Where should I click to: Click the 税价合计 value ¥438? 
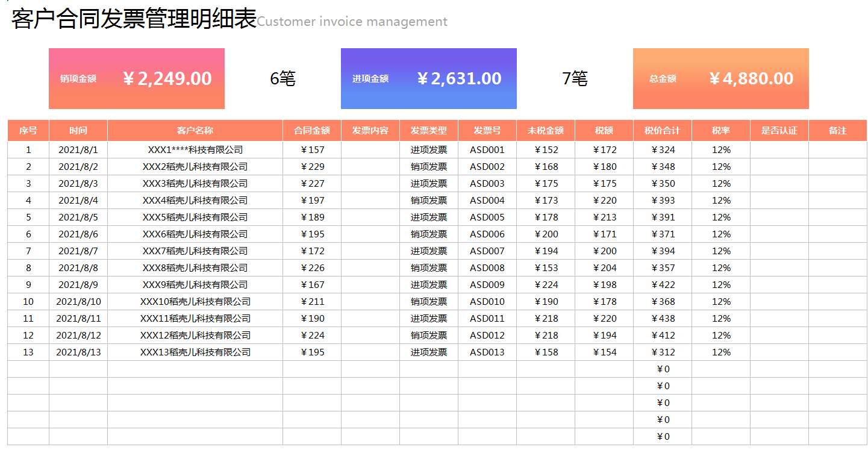663,319
